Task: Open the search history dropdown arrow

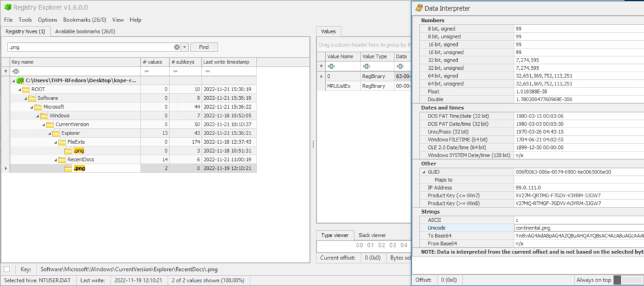Action: click(185, 47)
